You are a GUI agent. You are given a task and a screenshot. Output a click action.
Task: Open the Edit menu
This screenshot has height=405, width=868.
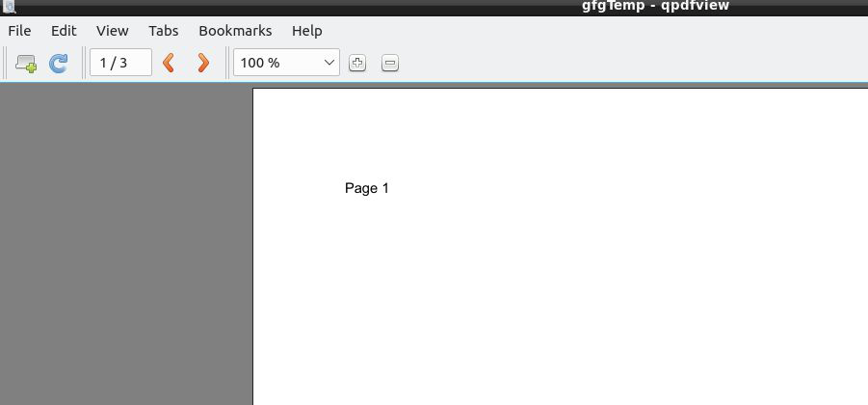pos(64,31)
